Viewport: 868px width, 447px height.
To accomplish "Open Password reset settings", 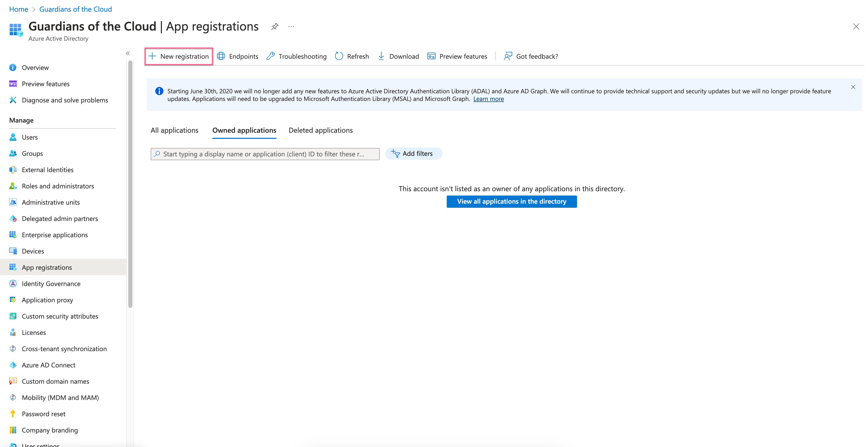I will pos(43,414).
